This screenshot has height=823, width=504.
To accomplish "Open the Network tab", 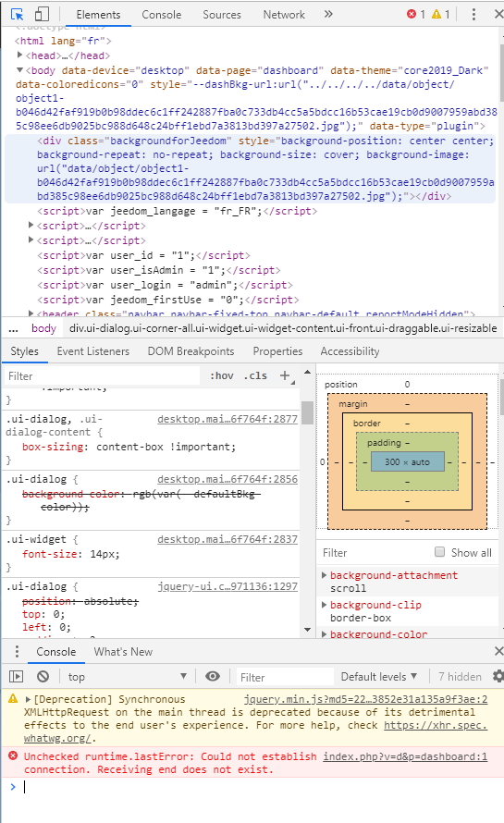I will 284,15.
